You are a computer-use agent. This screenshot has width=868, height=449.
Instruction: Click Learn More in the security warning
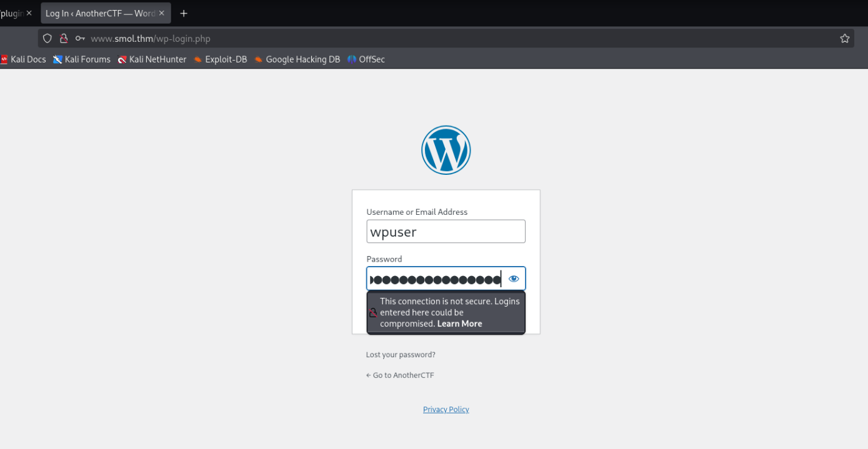(459, 323)
